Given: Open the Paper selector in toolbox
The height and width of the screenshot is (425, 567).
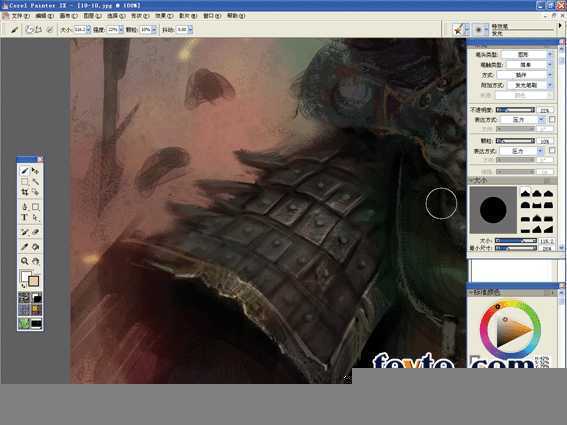Looking at the screenshot, I should [x=24, y=298].
